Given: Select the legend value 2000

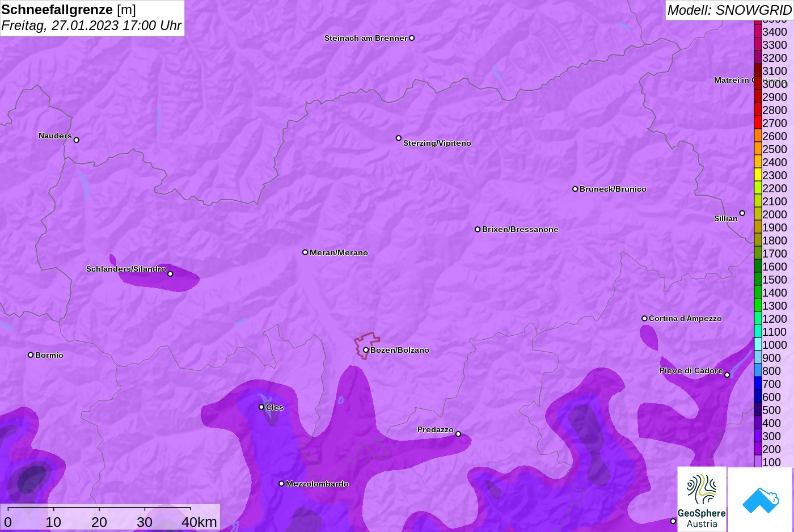Looking at the screenshot, I should click(775, 214).
